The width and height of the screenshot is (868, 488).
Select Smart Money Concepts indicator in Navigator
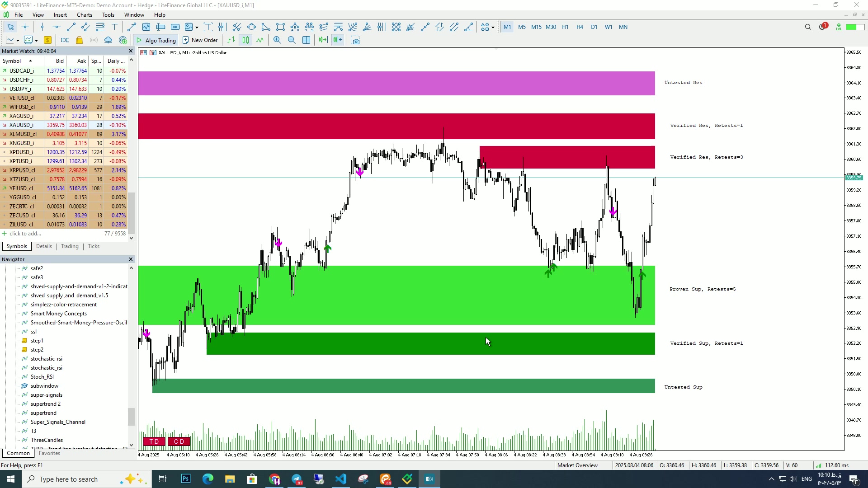59,314
